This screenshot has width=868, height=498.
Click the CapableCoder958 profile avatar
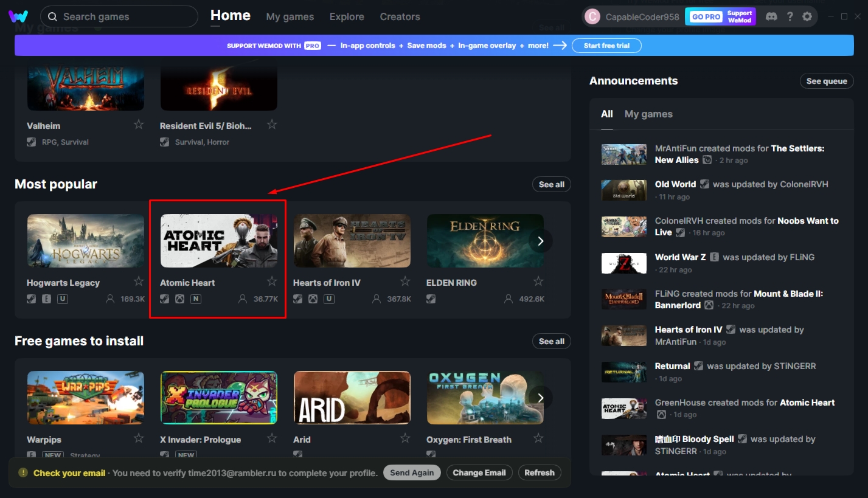point(592,17)
